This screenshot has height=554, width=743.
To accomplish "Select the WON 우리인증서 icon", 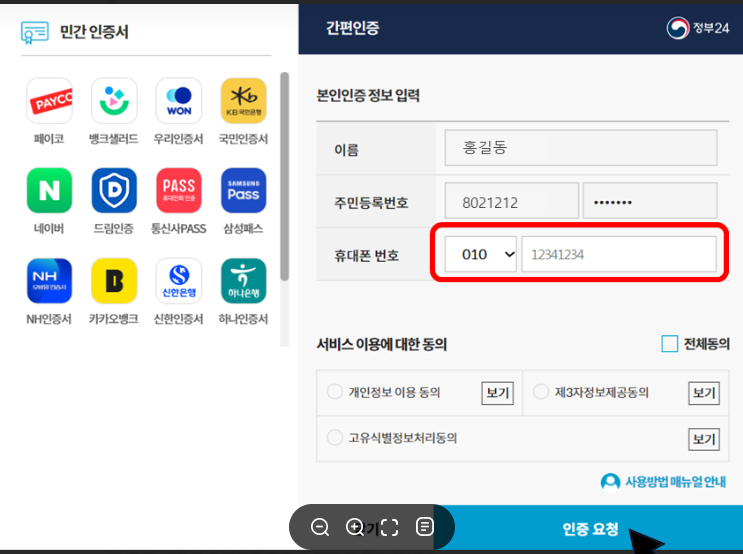I will (179, 101).
